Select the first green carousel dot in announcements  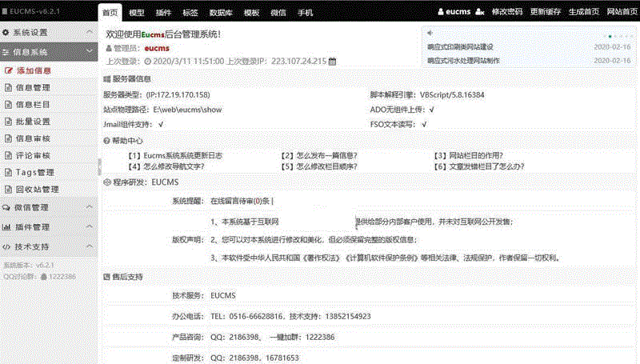pos(610,36)
